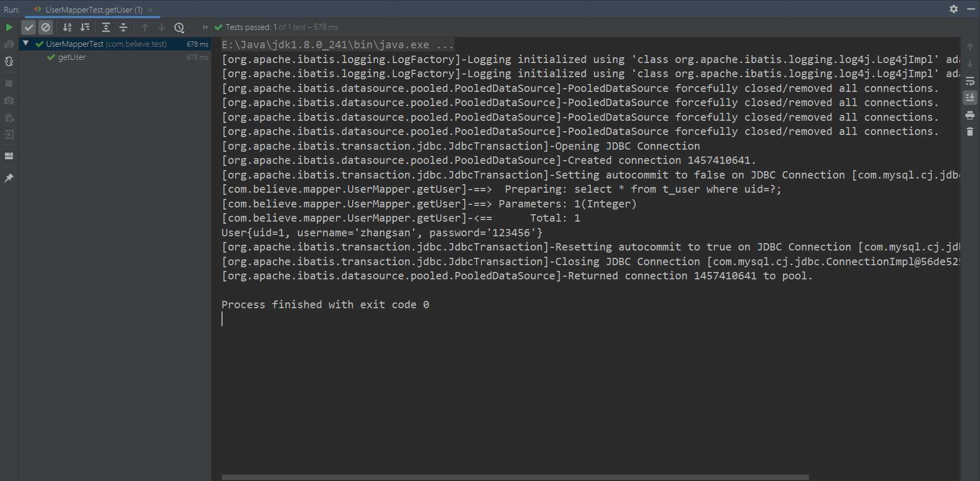Click the 'Created connection 1457410641' log line

click(489, 160)
